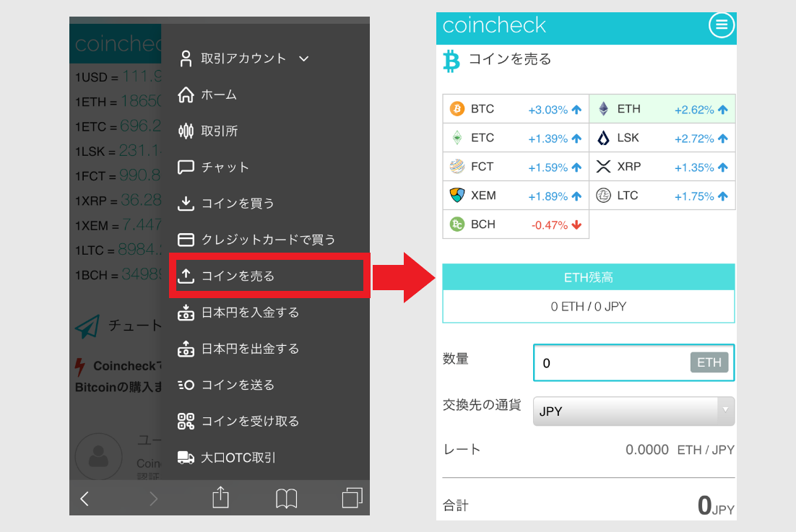
Task: Choose the FCT coin cell
Action: 516,166
